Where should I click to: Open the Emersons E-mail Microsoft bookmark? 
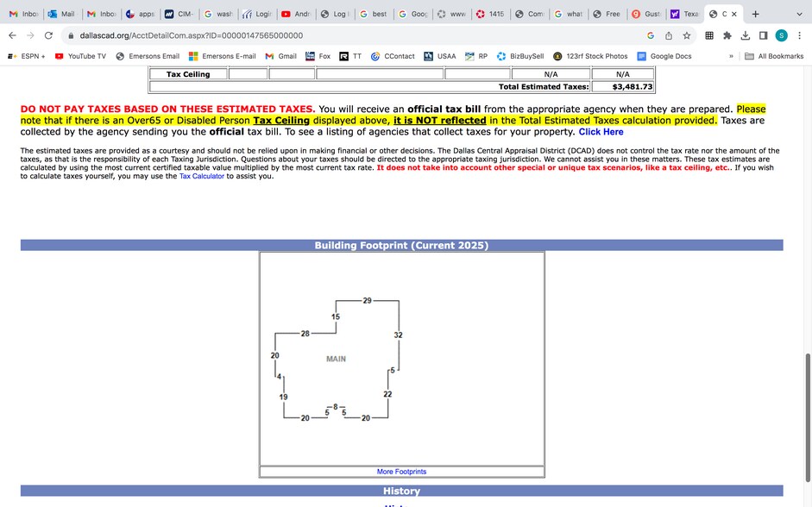pyautogui.click(x=222, y=56)
